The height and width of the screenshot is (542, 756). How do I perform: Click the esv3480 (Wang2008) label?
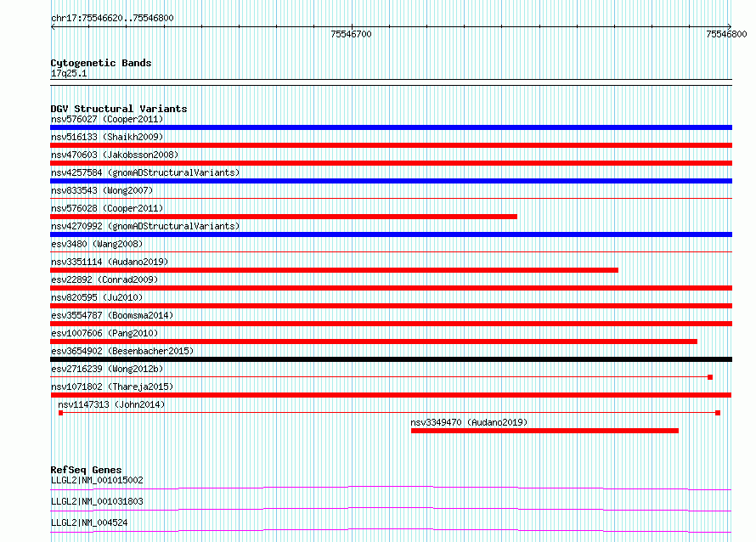pos(97,244)
